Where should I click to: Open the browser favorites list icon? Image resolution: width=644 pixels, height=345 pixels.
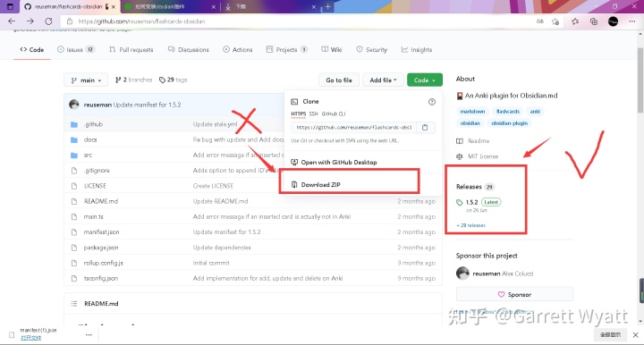point(575,21)
